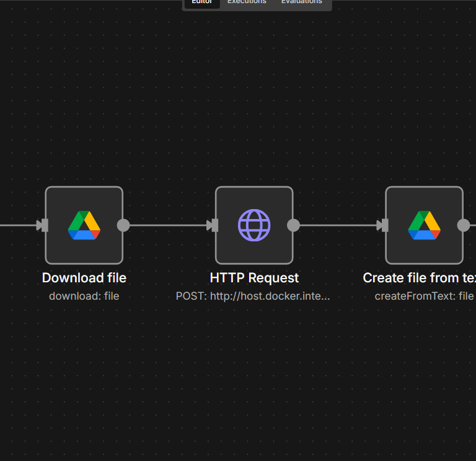Click the output circle of HTTP Request node
476x461 pixels.
click(x=293, y=225)
